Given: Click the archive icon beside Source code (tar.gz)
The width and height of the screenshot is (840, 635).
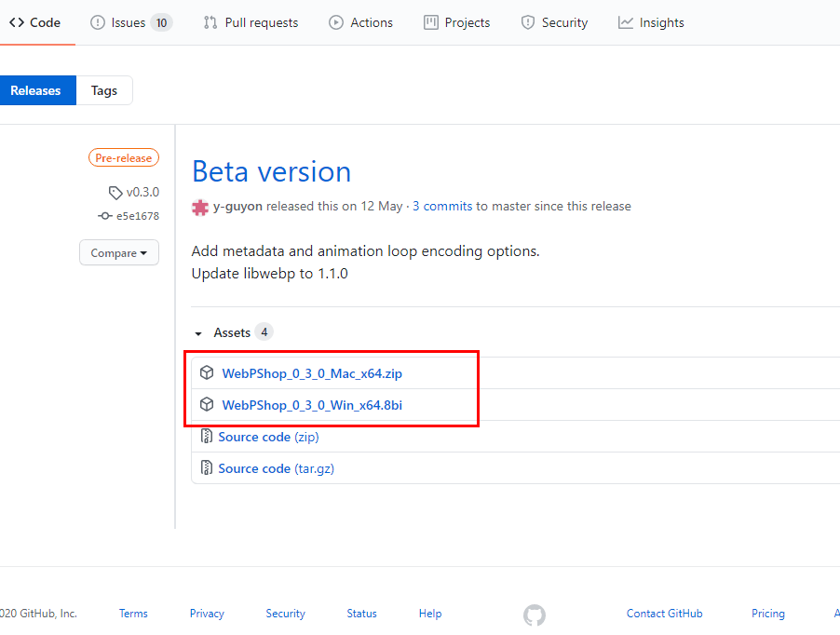Looking at the screenshot, I should point(206,467).
